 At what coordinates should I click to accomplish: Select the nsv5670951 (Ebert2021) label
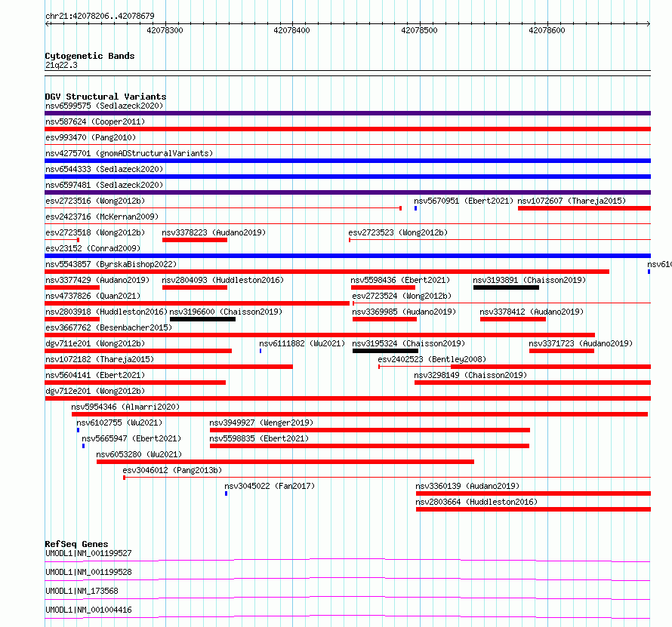click(x=464, y=201)
